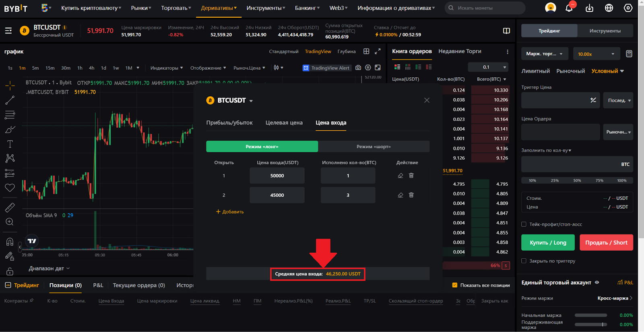
Task: Select the trend line drawing tool
Action: (10, 100)
